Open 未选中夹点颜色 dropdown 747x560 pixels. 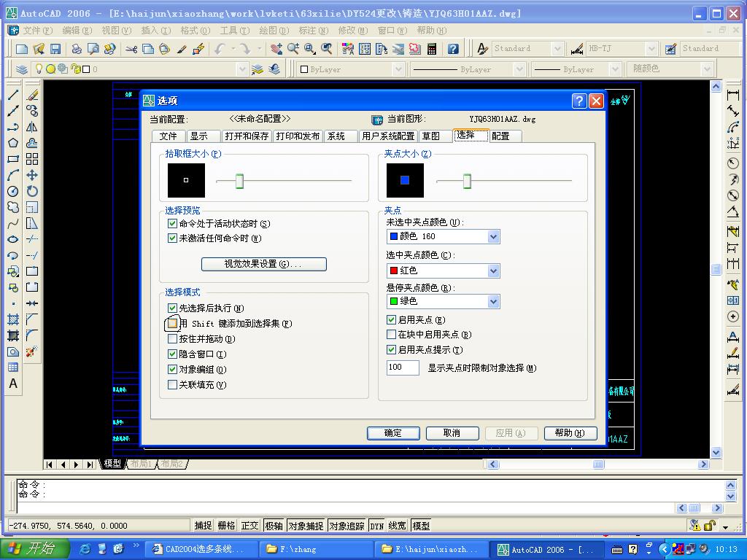click(494, 236)
